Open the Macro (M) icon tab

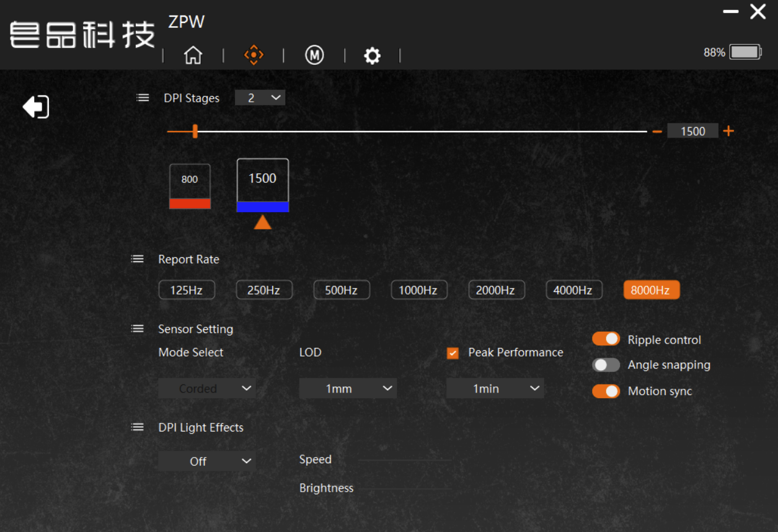314,56
